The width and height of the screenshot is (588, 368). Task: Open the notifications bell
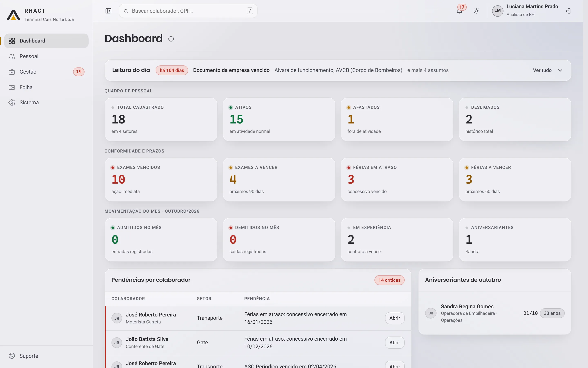click(459, 11)
